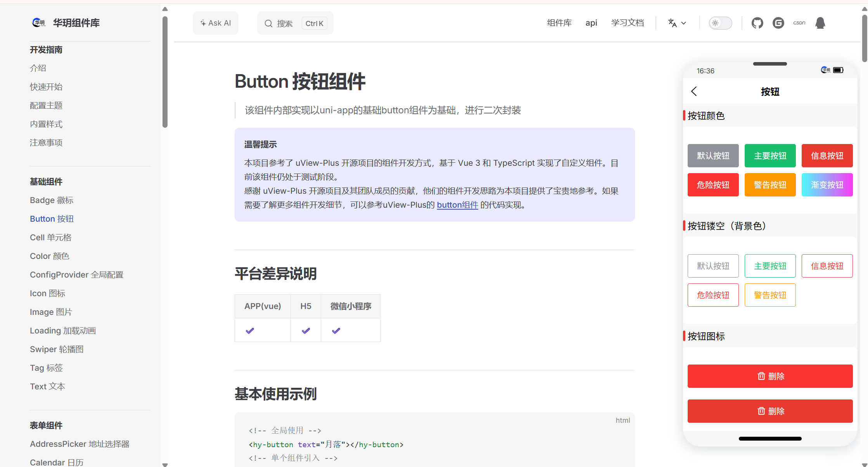Open Image 图片 sidebar item

[x=51, y=312]
